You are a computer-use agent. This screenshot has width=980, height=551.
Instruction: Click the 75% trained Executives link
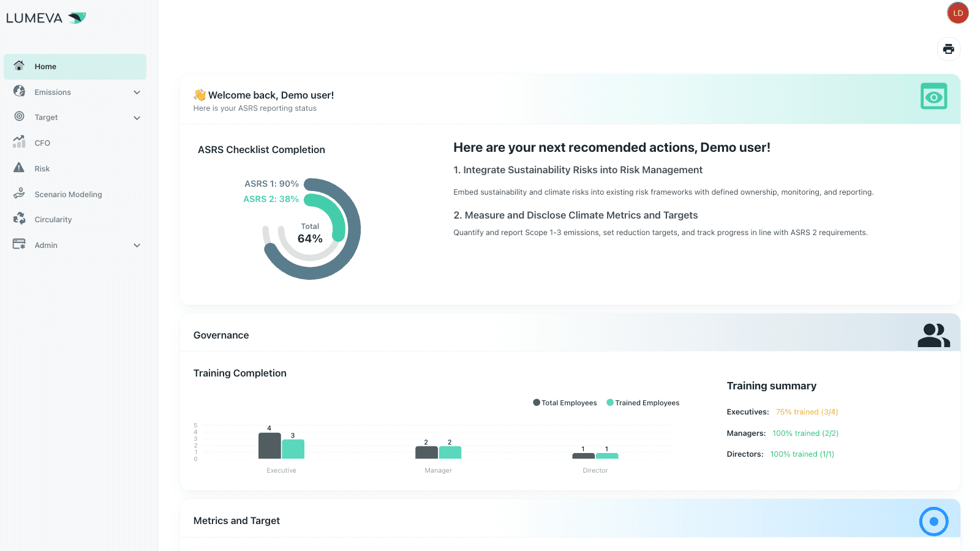tap(807, 411)
